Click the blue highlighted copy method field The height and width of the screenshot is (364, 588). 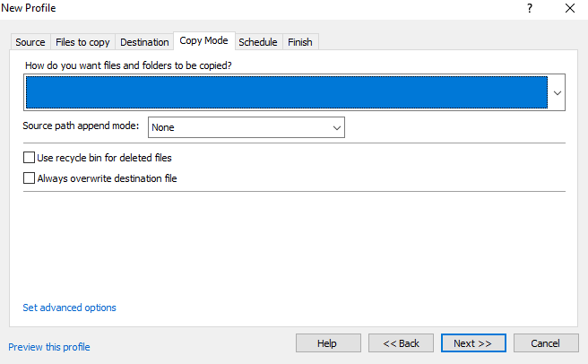[x=286, y=92]
